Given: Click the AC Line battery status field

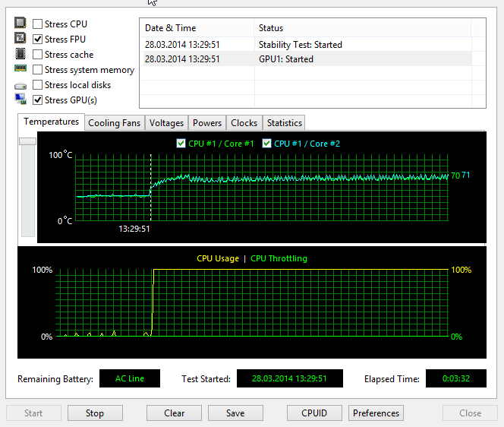Looking at the screenshot, I should pos(130,378).
